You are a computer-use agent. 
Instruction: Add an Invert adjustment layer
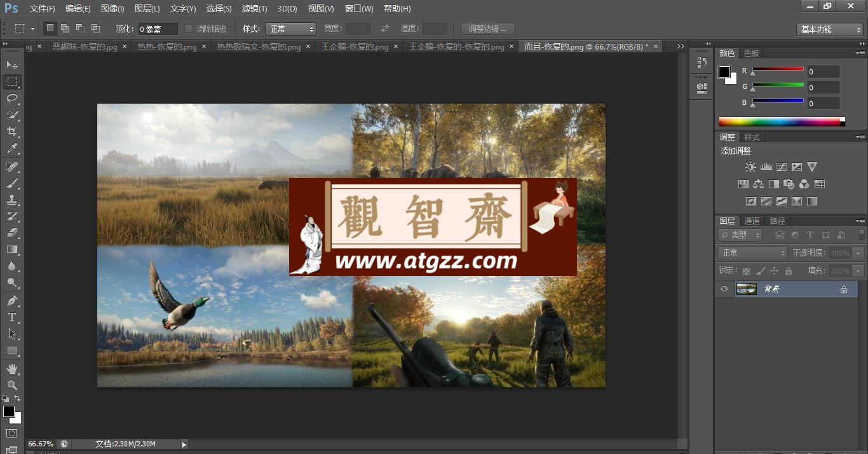(x=750, y=201)
